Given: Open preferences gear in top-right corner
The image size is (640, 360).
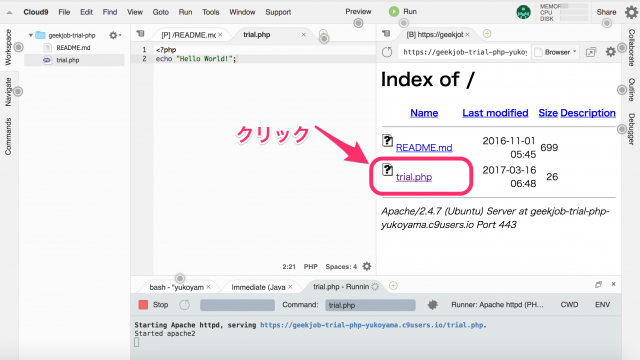Looking at the screenshot, I should [x=631, y=12].
